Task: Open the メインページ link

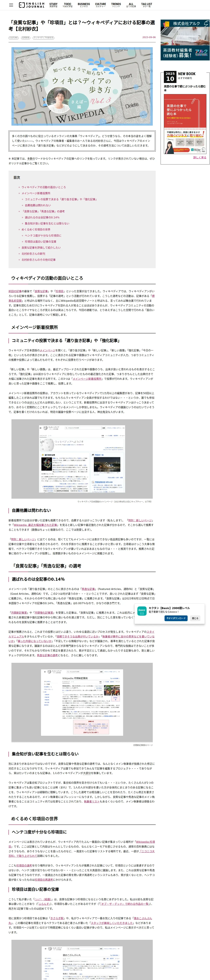Action: (48, 350)
